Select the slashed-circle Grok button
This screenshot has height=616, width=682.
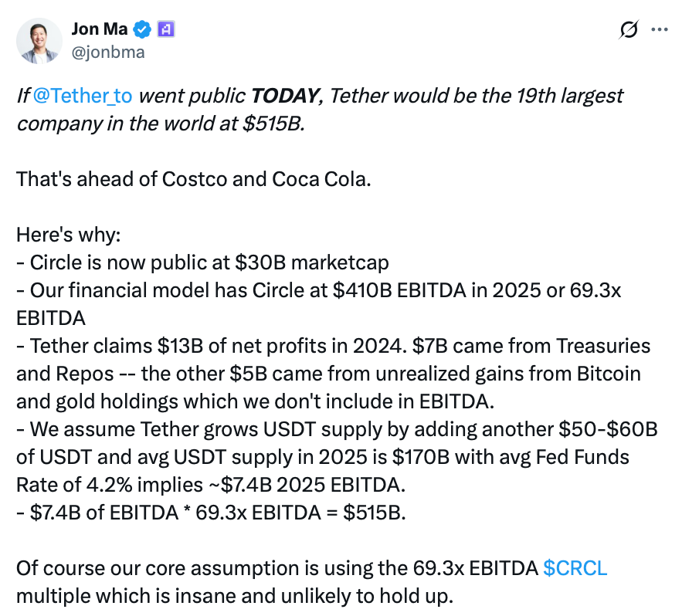(629, 29)
